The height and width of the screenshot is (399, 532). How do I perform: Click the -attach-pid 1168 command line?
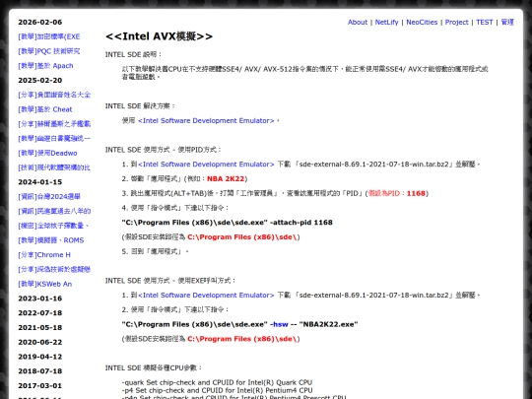coord(227,223)
